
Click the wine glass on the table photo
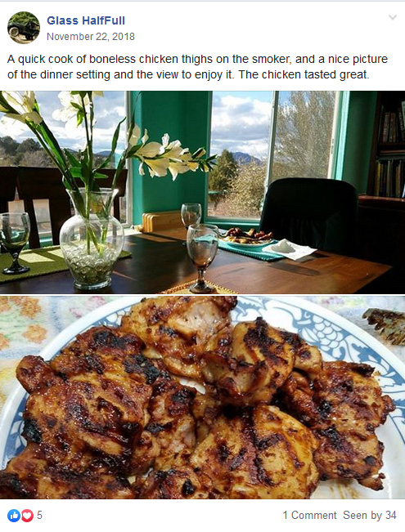pyautogui.click(x=202, y=258)
